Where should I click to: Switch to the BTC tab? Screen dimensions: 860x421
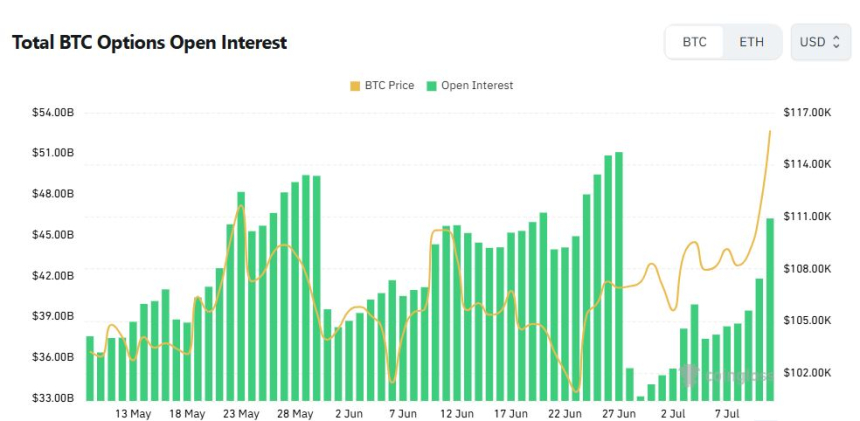coord(694,42)
